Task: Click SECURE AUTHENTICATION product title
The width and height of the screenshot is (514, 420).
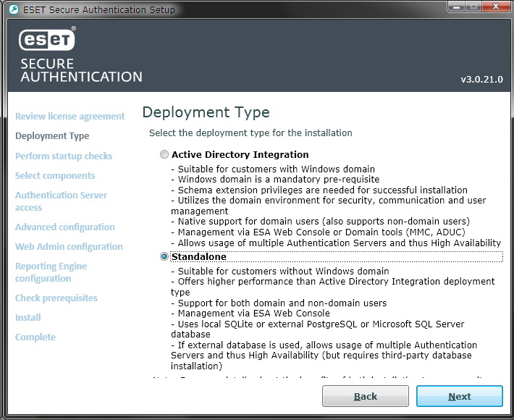Action: pos(81,70)
